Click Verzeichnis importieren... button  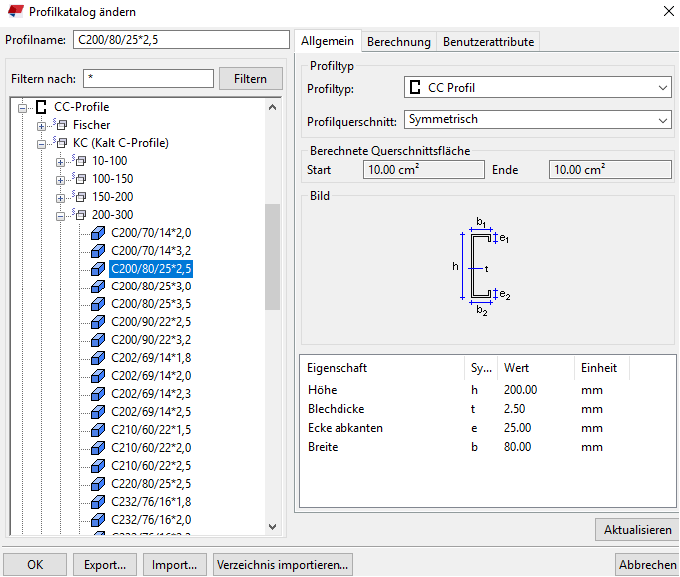[x=283, y=564]
